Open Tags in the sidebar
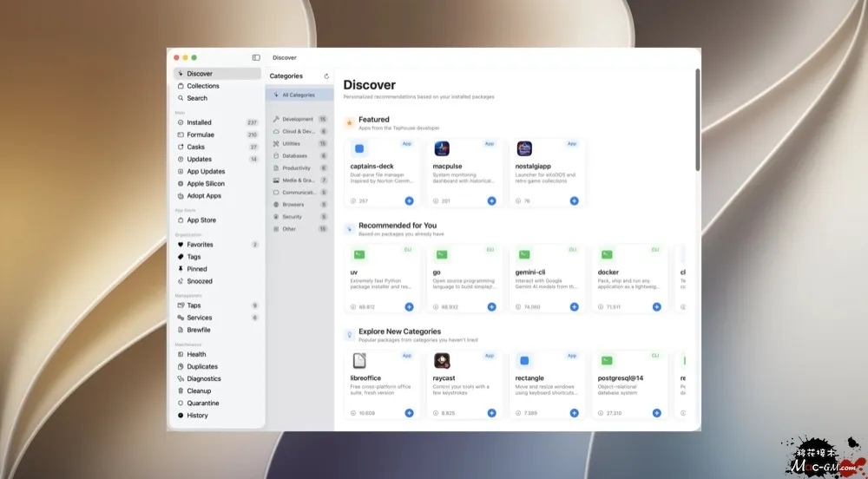This screenshot has width=868, height=479. [217, 257]
